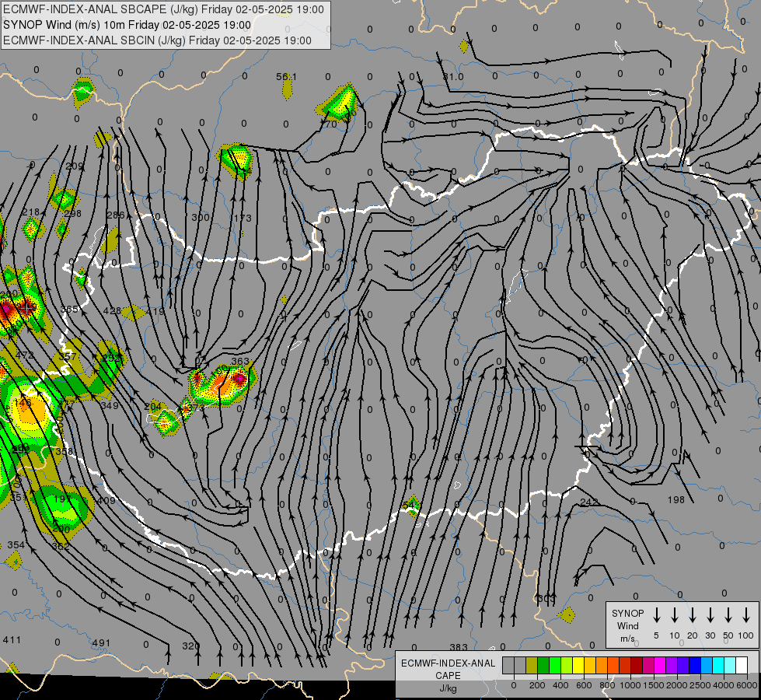761x700 pixels.
Task: Click the map value 383
Action: [x=459, y=647]
